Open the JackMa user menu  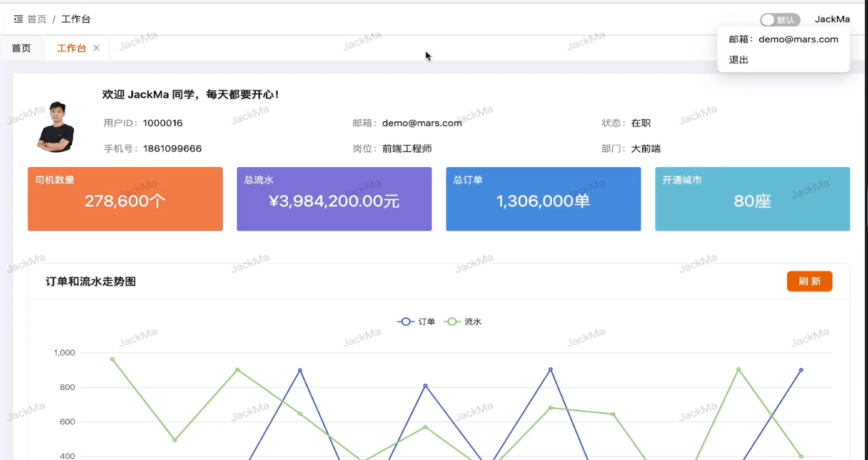(x=832, y=19)
